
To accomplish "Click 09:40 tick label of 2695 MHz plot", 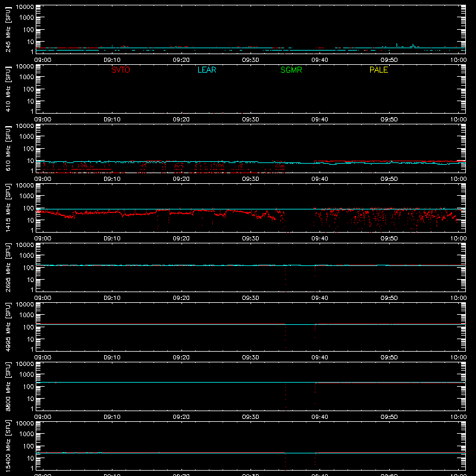I will pos(320,298).
